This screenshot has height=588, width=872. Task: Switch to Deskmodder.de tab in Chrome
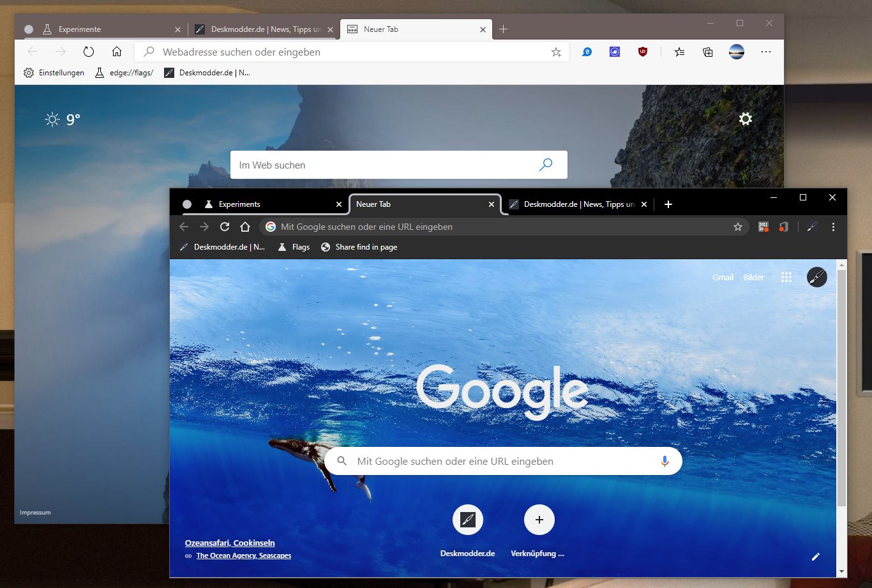(577, 204)
